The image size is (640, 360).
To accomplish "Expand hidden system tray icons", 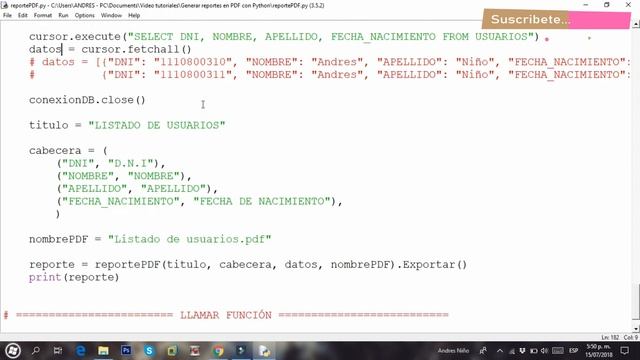I will click(x=500, y=351).
